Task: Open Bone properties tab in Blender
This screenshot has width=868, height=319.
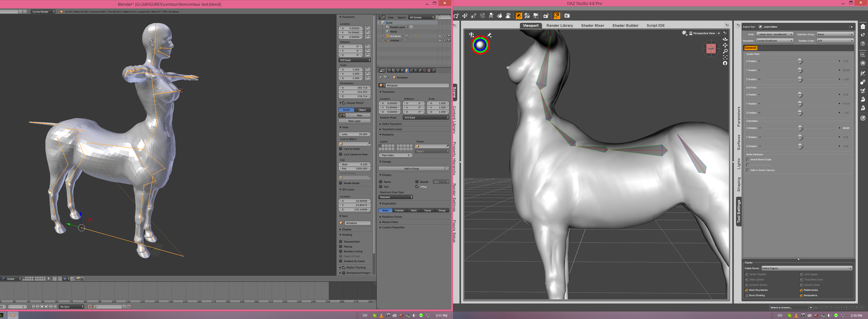Action: [420, 70]
